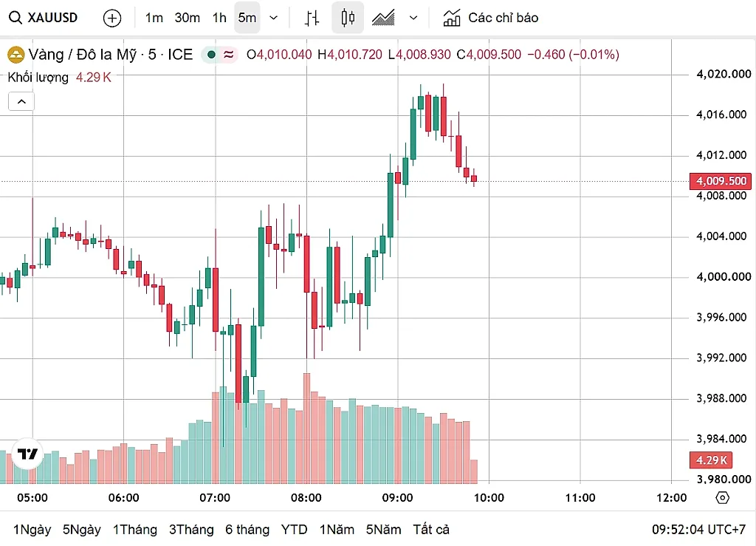
Task: Open chart settings hexagon icon
Action: (722, 497)
